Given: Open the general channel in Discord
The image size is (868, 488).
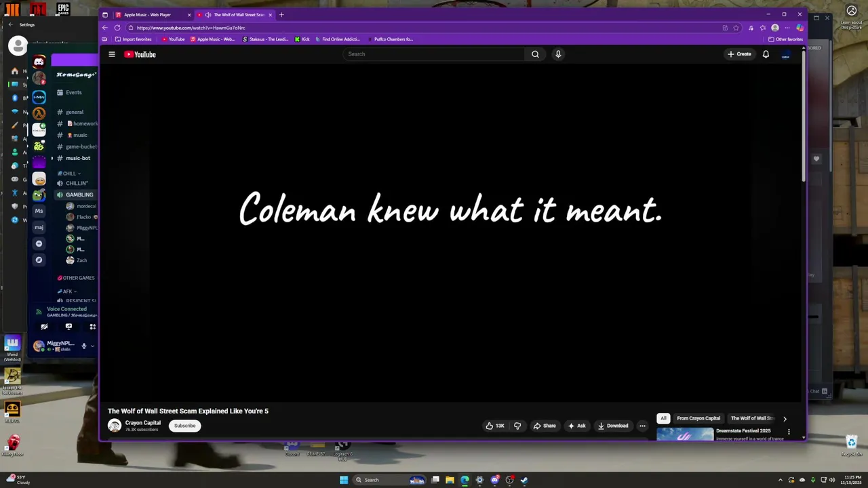Looking at the screenshot, I should tap(75, 112).
